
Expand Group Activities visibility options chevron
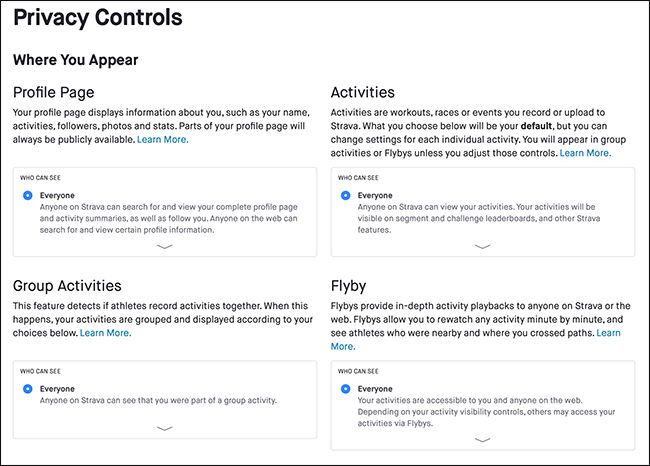(165, 429)
